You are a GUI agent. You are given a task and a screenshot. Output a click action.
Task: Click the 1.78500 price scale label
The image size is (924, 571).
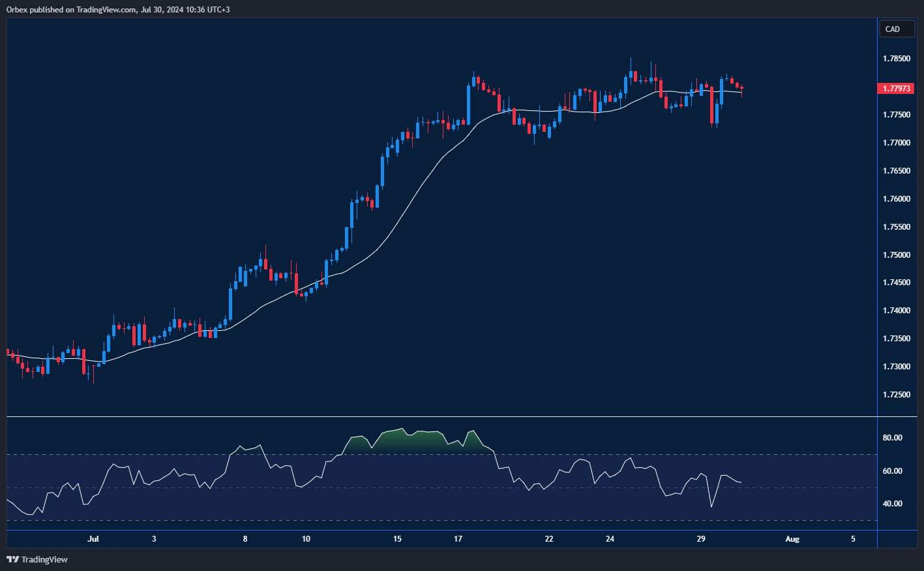click(897, 59)
